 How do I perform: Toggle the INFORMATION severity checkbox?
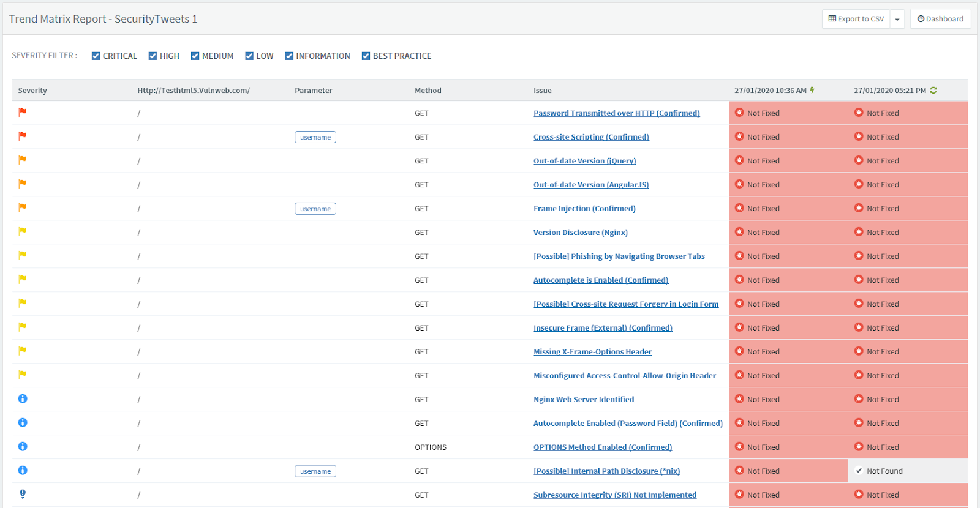(289, 56)
